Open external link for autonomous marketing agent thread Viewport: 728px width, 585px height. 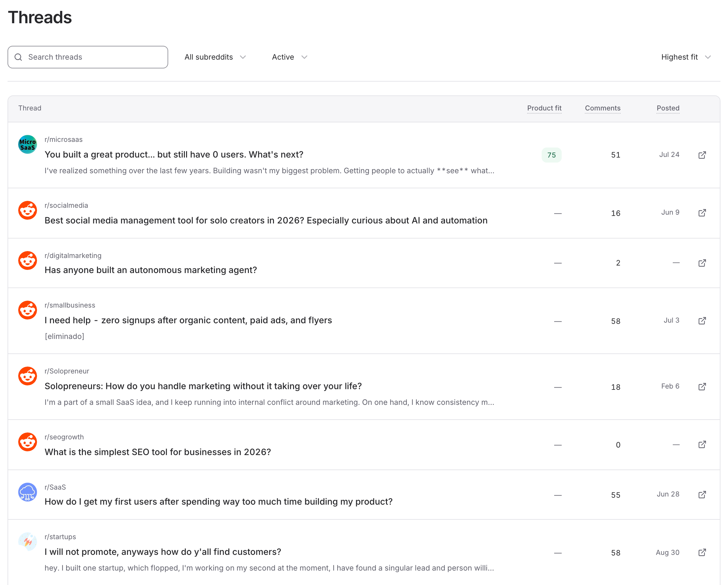[x=702, y=263]
